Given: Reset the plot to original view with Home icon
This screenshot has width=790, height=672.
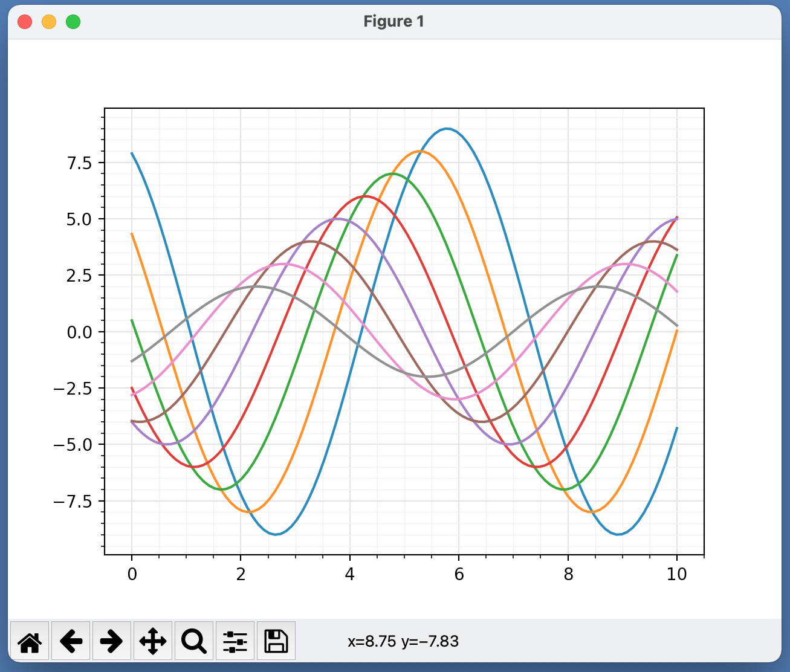Looking at the screenshot, I should click(x=30, y=641).
